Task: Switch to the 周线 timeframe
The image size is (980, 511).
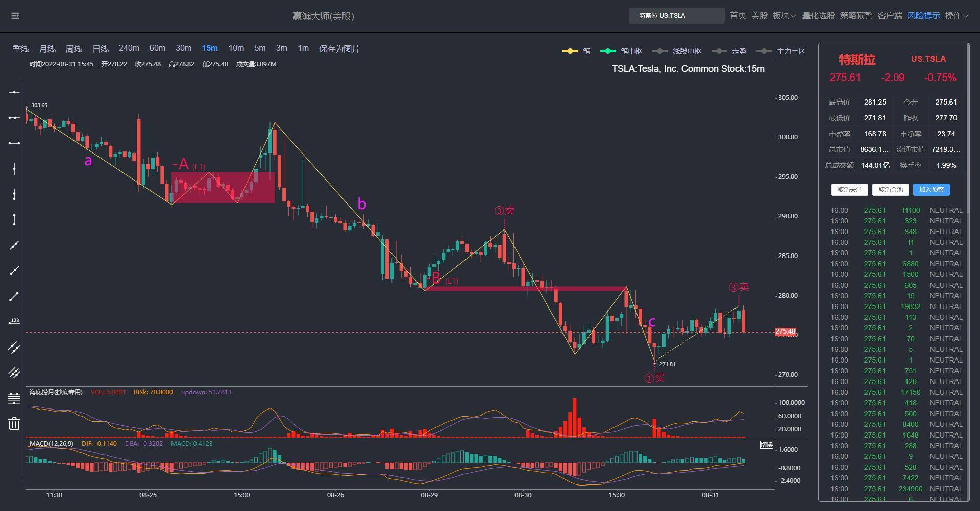Action: coord(74,48)
